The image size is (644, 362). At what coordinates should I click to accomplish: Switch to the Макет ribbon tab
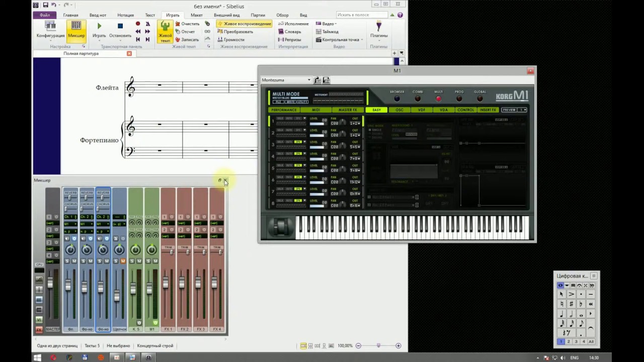pyautogui.click(x=196, y=15)
